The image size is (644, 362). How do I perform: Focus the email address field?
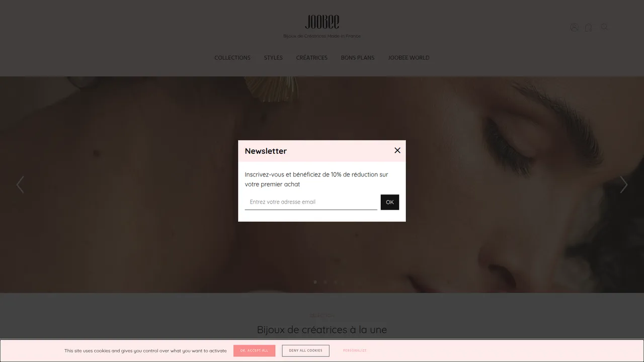click(311, 202)
